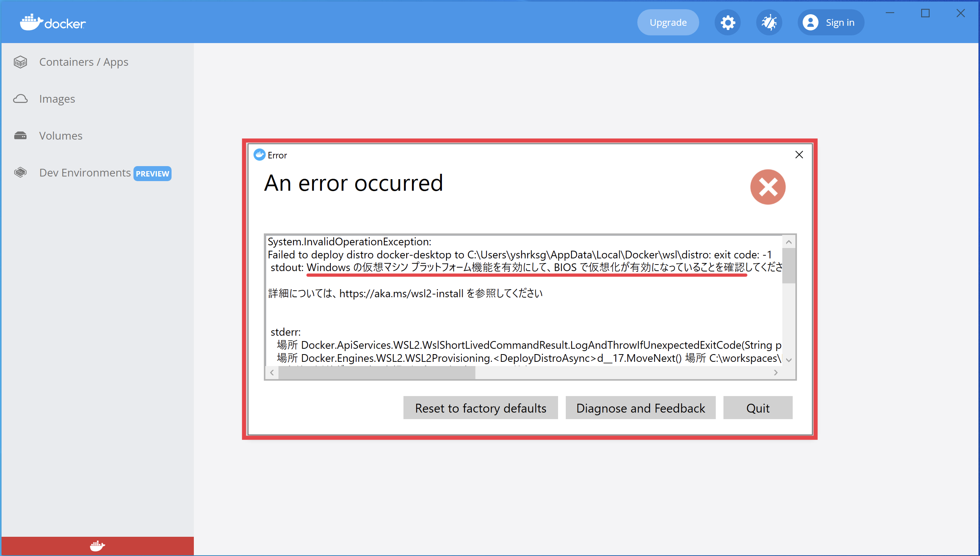Screen dimensions: 980x556
Task: Click the red error X icon in dialog
Action: (x=768, y=187)
